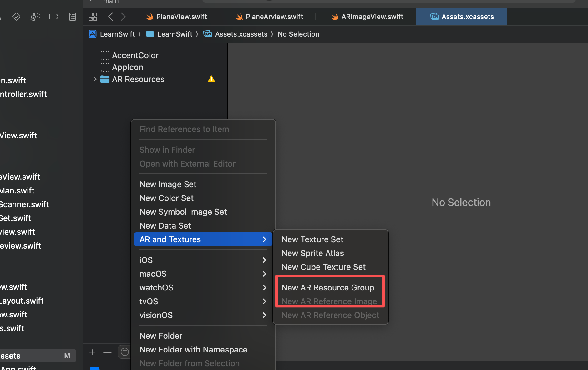Go forward with the right chevron
The image size is (588, 370).
click(123, 17)
